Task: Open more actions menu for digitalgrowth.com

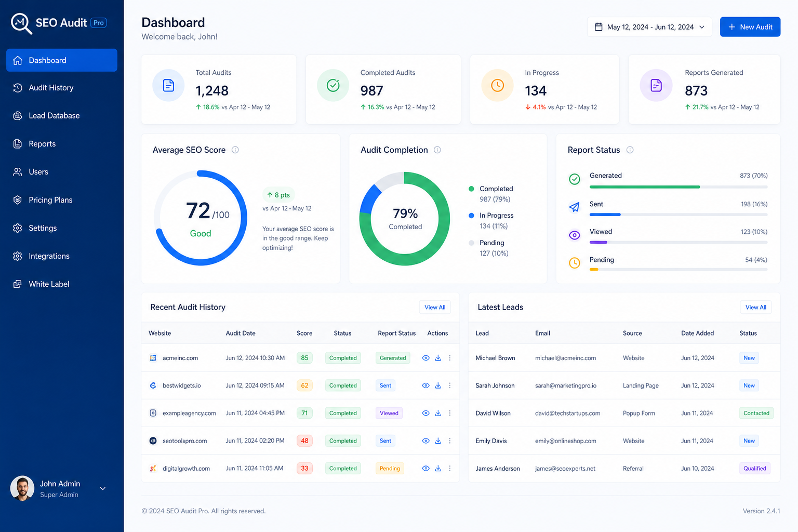Action: 450,468
